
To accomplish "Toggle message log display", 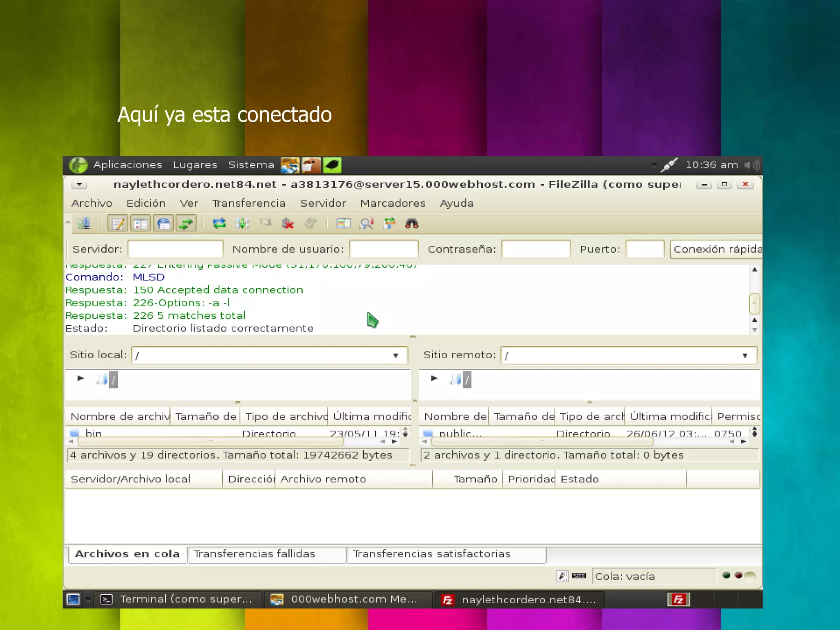I will 118,224.
